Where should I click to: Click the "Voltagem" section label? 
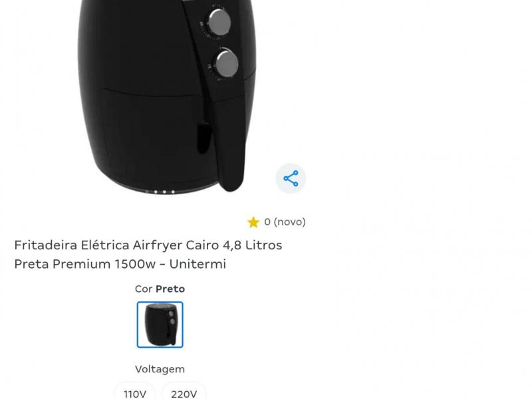[160, 369]
